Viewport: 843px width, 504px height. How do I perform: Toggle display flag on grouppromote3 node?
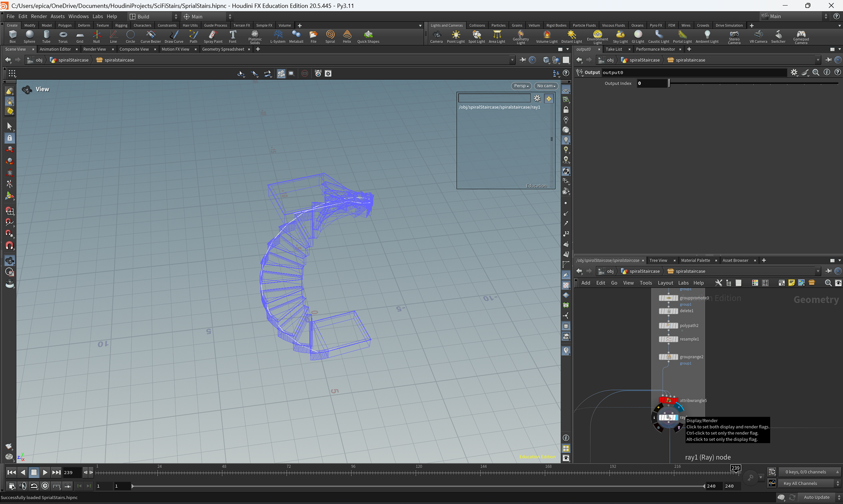pos(676,298)
